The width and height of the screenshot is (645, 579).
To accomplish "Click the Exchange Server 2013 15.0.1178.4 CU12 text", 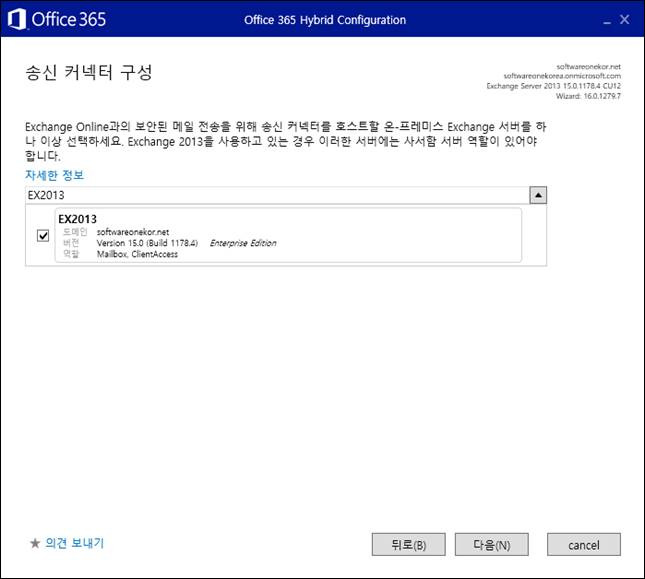I will pos(554,86).
